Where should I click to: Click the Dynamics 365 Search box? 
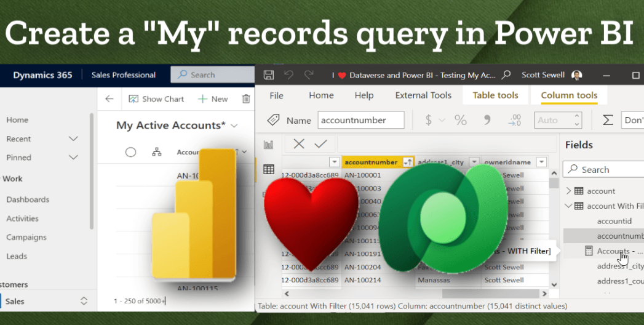[212, 74]
